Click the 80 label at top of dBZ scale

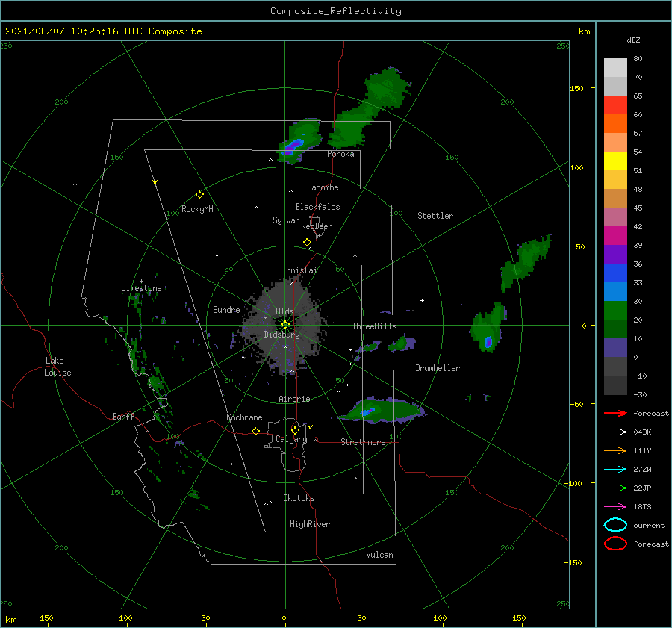(x=638, y=58)
